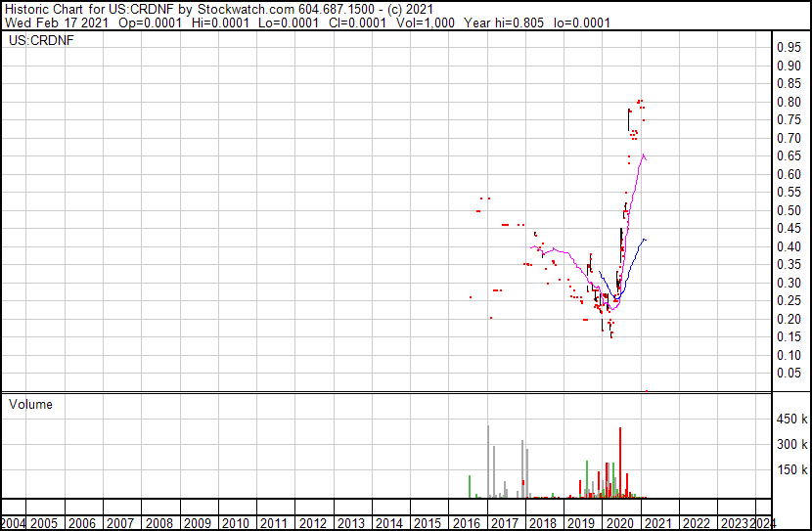Click the 0.35 price axis label
This screenshot has width=812, height=531.
click(789, 264)
